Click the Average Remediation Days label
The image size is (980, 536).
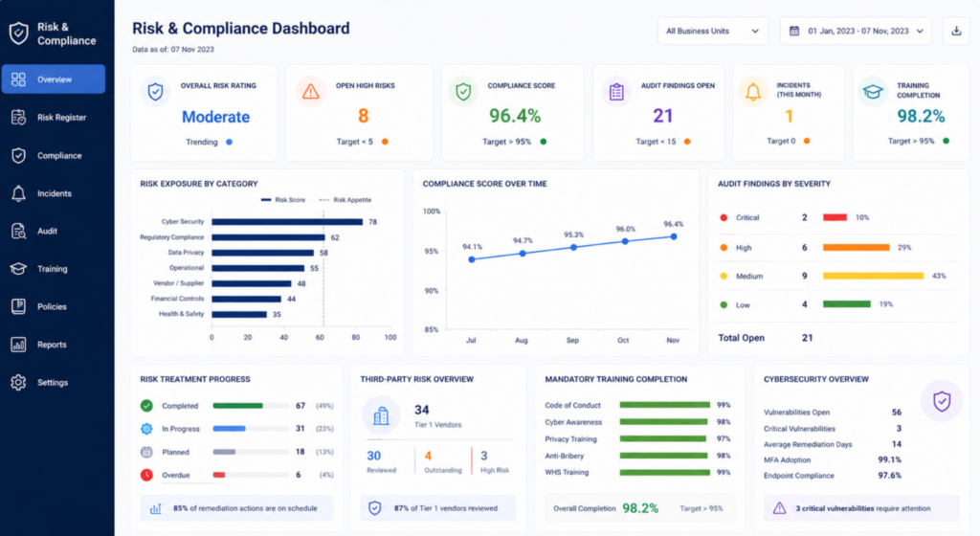click(808, 444)
